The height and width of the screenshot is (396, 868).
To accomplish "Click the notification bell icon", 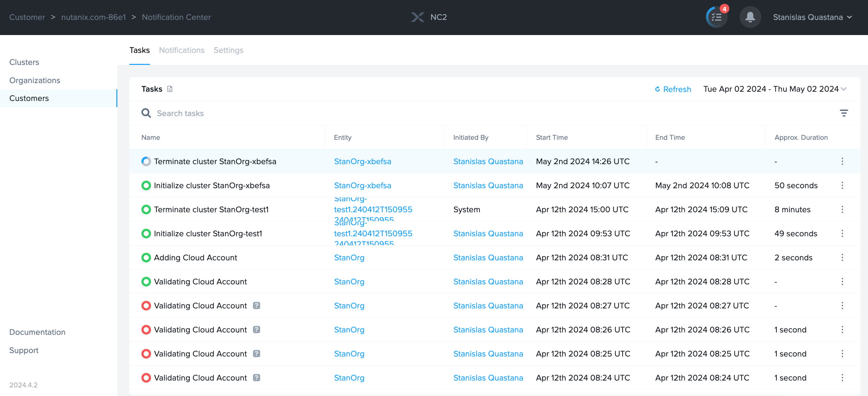I will coord(750,17).
